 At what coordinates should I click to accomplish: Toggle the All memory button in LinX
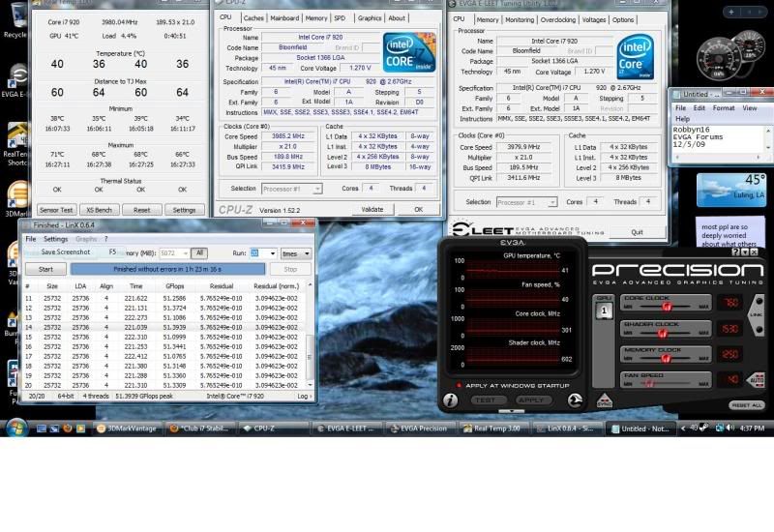[198, 252]
